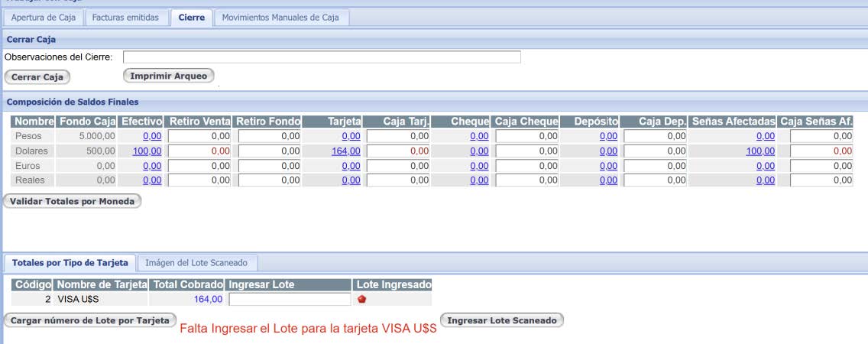Open Imágen del Lote Scaneado tab
This screenshot has height=344, width=868.
196,262
